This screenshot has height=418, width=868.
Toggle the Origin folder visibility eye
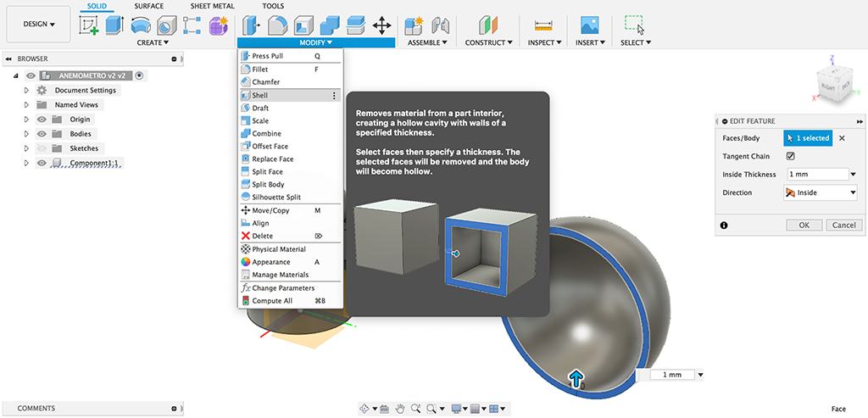tap(42, 119)
